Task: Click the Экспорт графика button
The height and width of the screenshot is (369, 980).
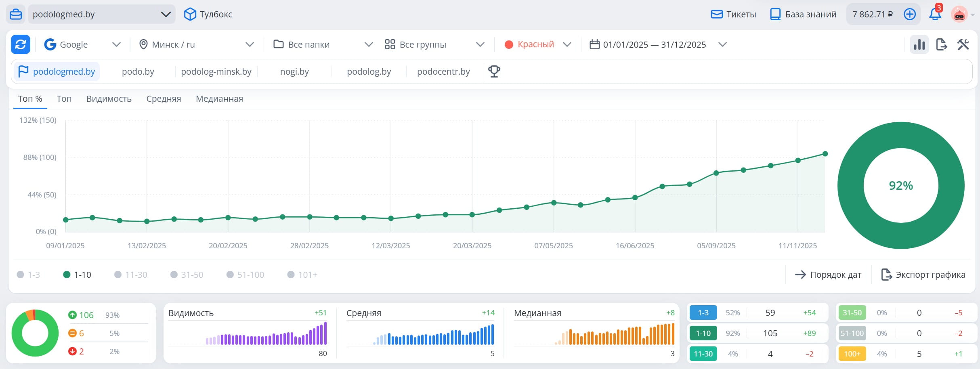Action: [923, 275]
